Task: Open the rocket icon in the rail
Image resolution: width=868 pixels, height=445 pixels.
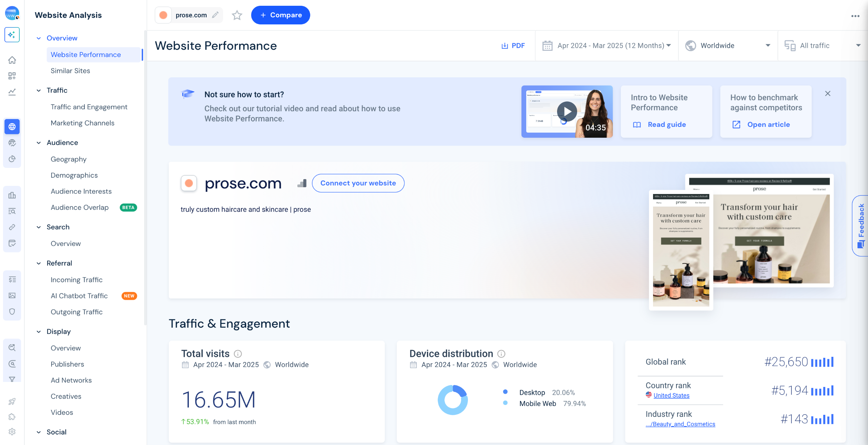Action: click(12, 402)
